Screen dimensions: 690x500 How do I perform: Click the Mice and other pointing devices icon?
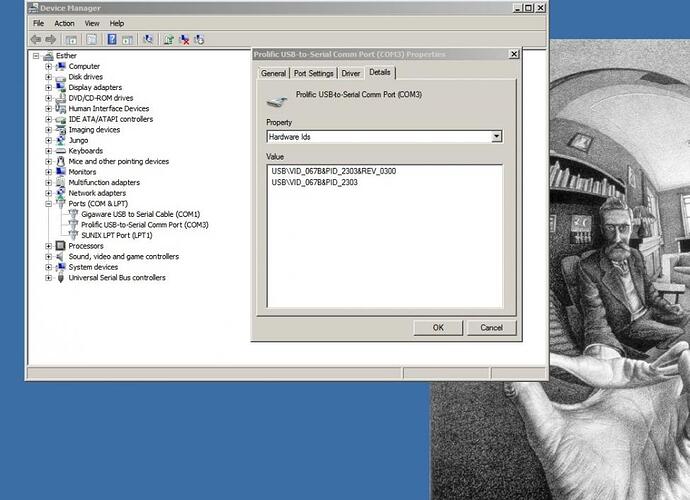(x=61, y=162)
